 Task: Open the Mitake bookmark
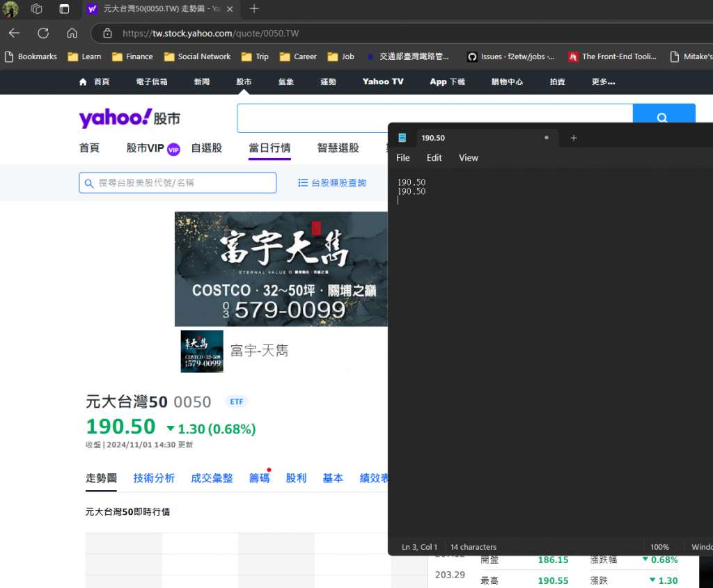click(691, 56)
